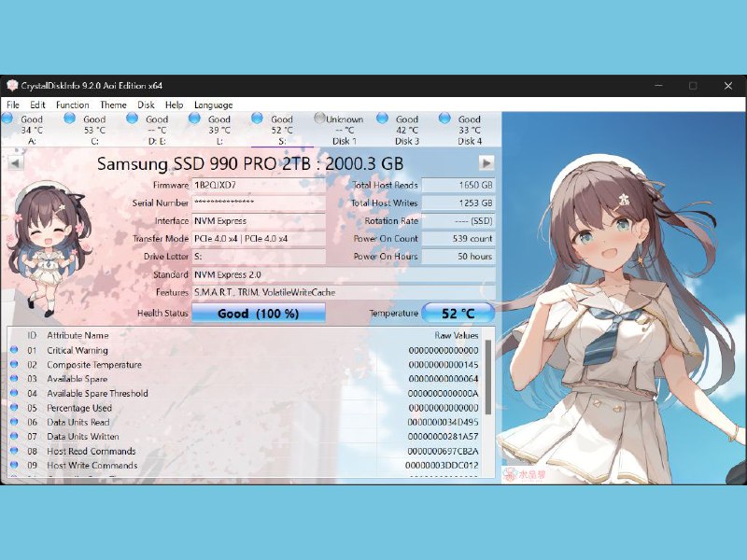Open the Function menu
The height and width of the screenshot is (560, 747).
pos(73,105)
